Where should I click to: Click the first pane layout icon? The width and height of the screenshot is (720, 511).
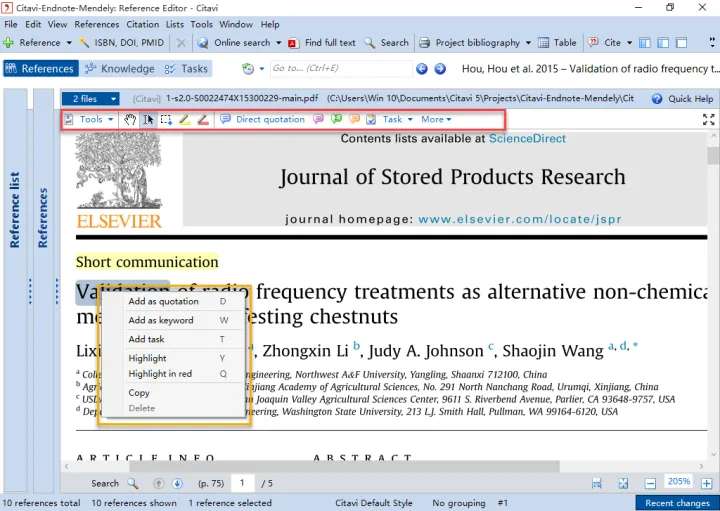pyautogui.click(x=645, y=43)
